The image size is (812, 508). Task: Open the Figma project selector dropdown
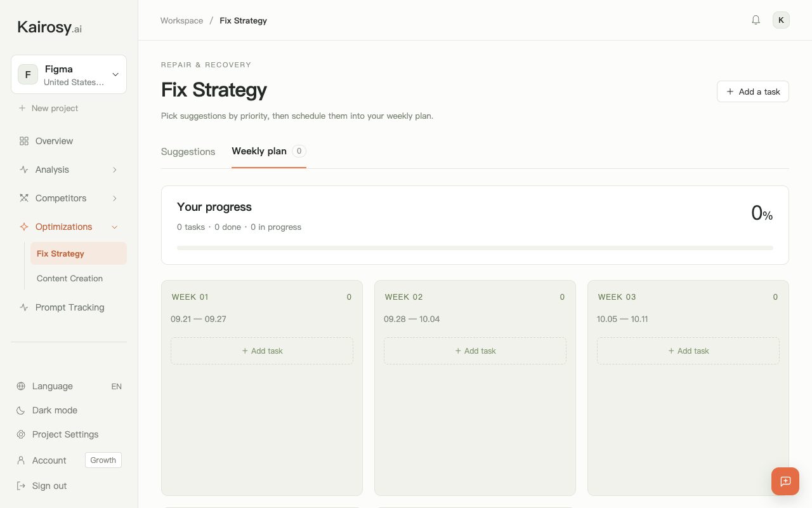pos(69,74)
